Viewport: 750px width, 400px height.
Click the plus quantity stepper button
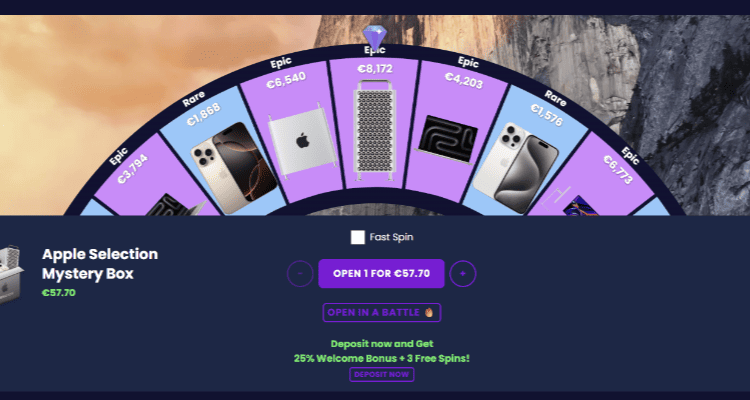pyautogui.click(x=463, y=274)
